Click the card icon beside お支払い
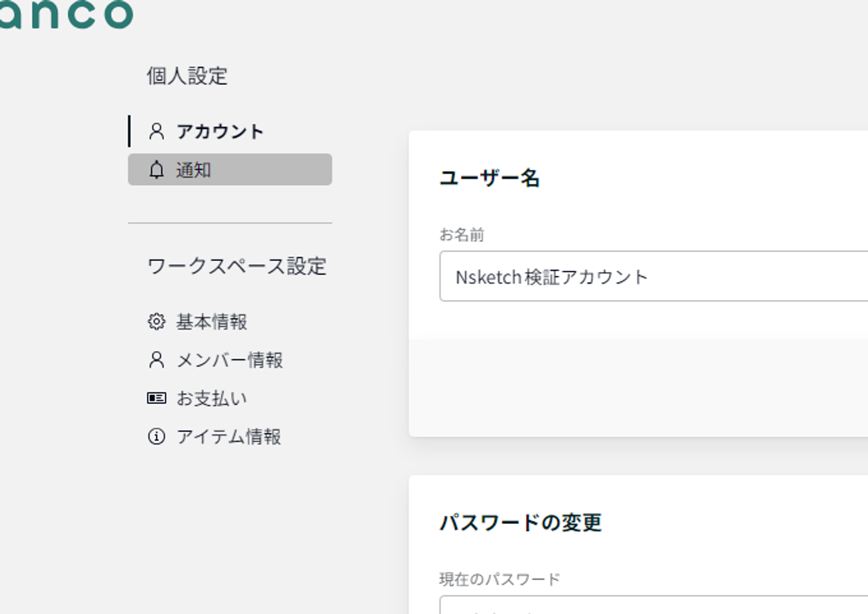 pos(156,398)
